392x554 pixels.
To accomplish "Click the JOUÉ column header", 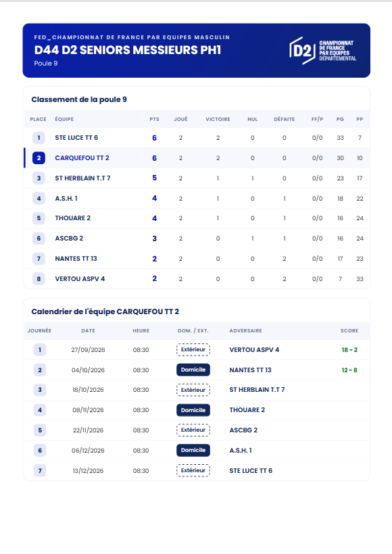I will (x=180, y=119).
